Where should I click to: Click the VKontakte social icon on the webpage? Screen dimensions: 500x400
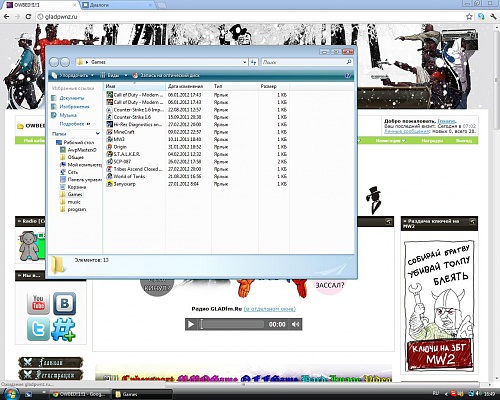64,303
